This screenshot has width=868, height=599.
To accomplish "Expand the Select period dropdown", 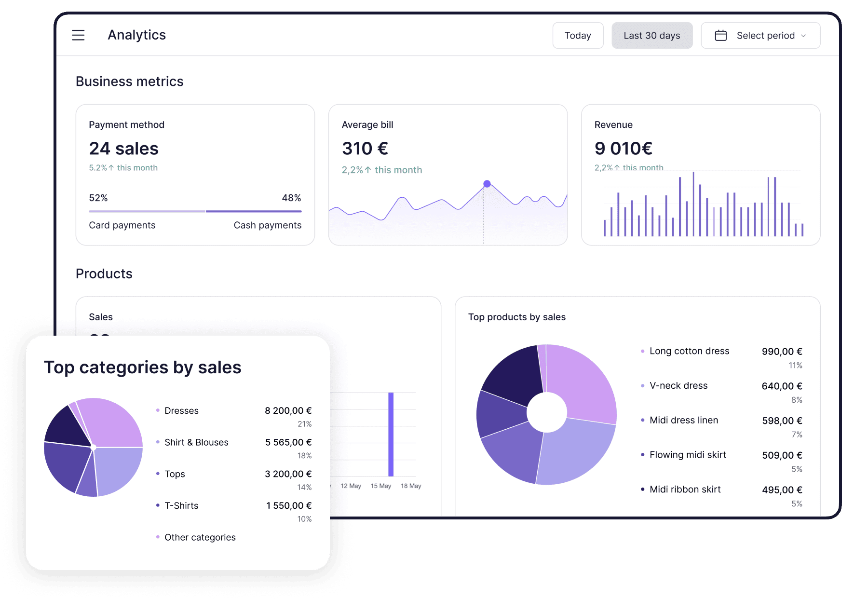I will tap(760, 35).
